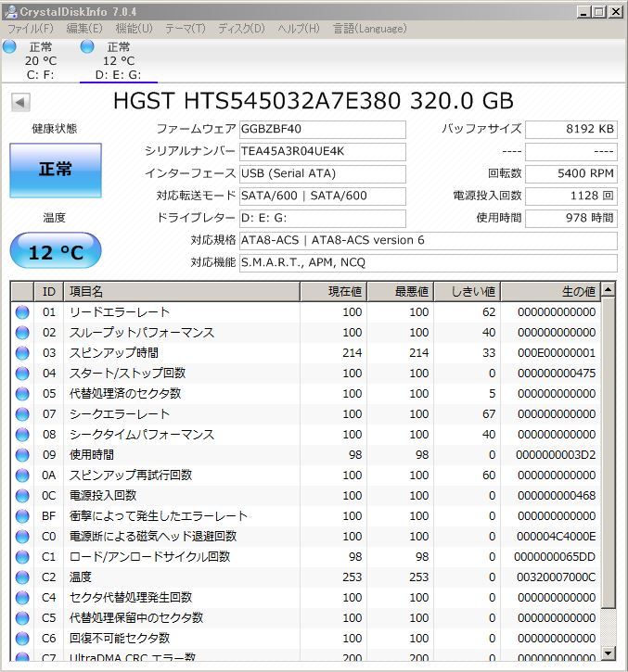Click status icon for 回復不可能セクタ数 row

pyautogui.click(x=21, y=639)
